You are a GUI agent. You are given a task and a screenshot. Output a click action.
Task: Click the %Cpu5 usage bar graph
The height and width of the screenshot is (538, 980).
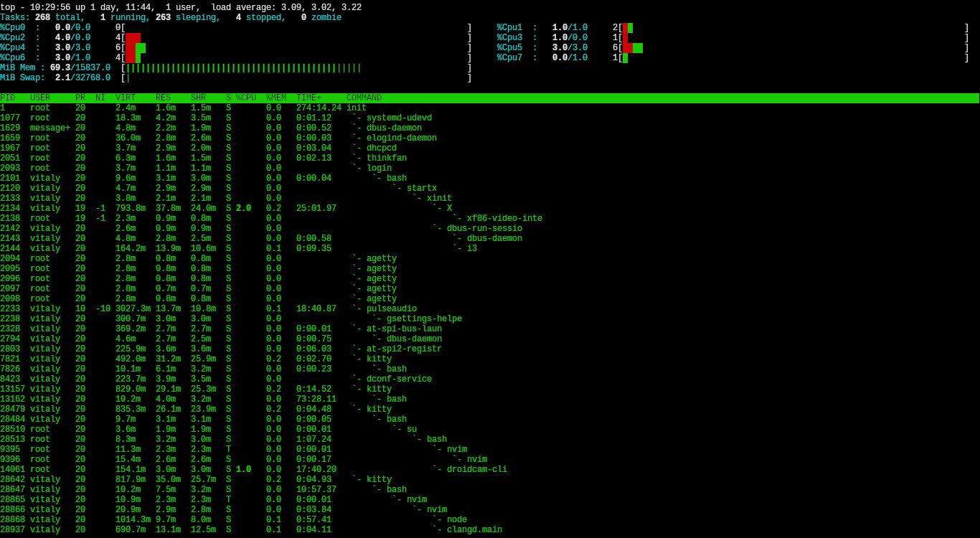(633, 48)
